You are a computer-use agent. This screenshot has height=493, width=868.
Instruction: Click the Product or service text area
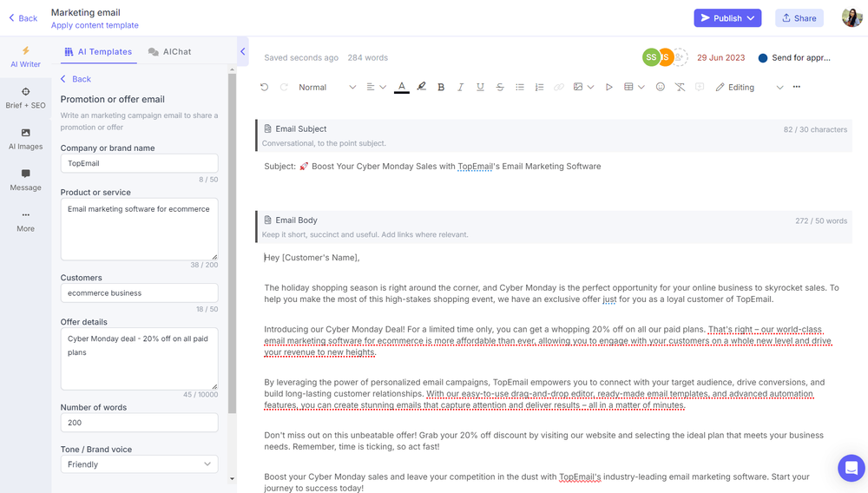tap(139, 229)
